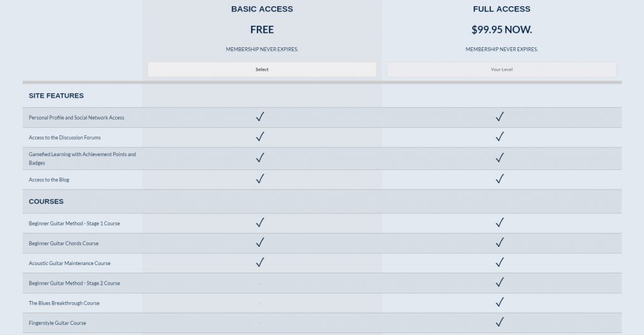Viewport: 644px width, 335px height.
Task: Click Basic Access checkmark for Beginner Guitar Chords Course
Action: [260, 242]
